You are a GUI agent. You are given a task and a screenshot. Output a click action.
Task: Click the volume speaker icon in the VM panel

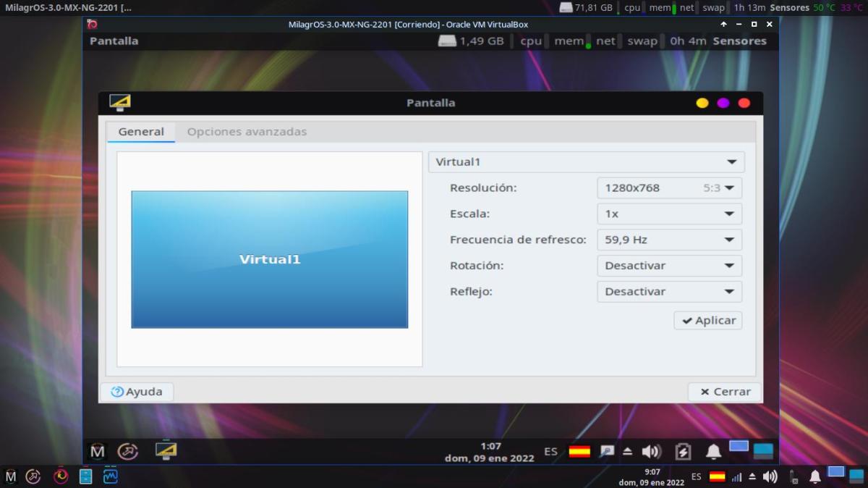[651, 452]
